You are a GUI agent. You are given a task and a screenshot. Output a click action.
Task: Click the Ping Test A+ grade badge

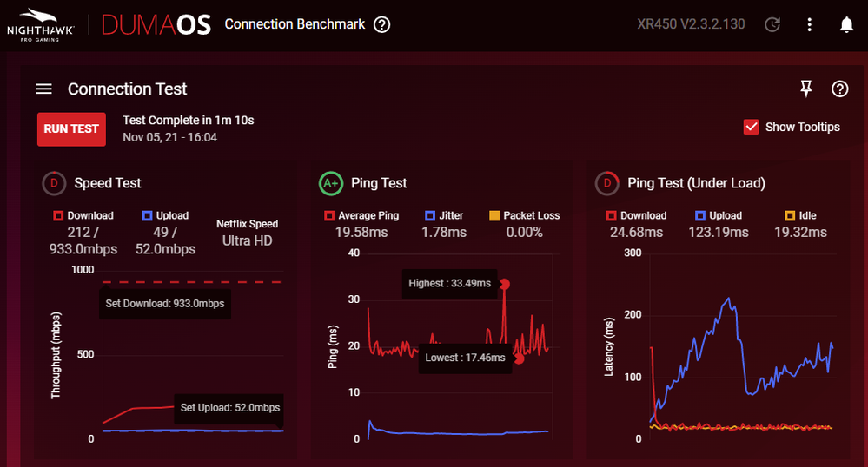click(330, 183)
